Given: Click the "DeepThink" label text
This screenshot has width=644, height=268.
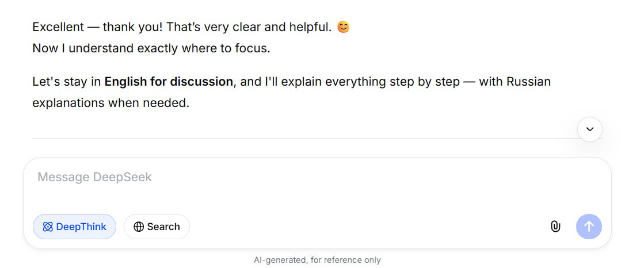Looking at the screenshot, I should tap(81, 227).
